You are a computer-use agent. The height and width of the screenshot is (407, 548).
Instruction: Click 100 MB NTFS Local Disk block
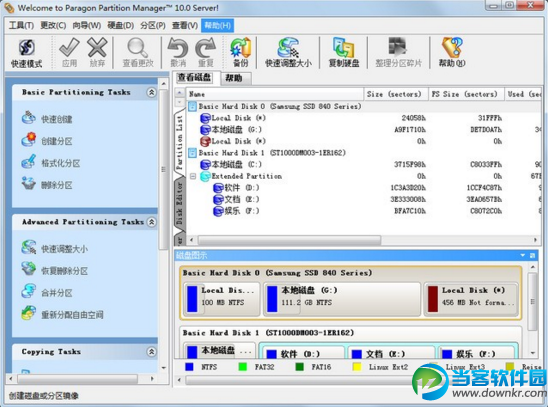[x=222, y=299]
